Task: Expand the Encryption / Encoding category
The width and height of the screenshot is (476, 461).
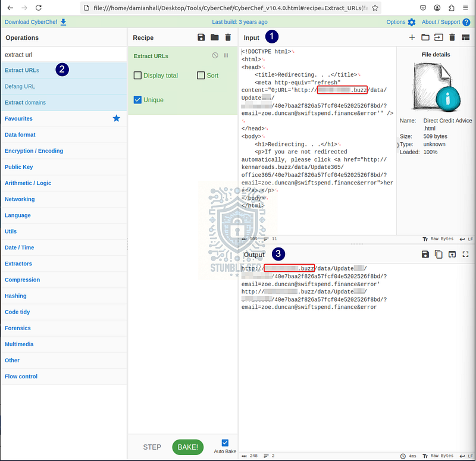Action: pos(64,151)
